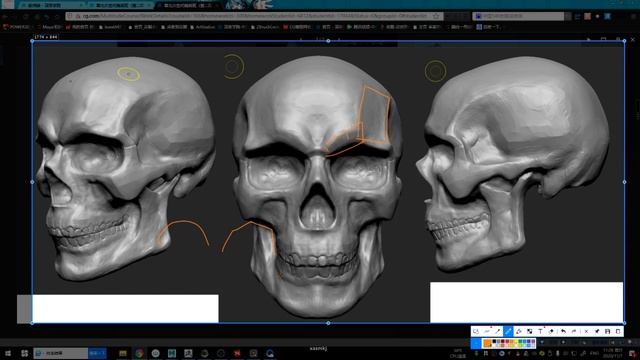Click into the browser search box at right
Image resolution: width=640 pixels, height=360 pixels.
coord(518,16)
